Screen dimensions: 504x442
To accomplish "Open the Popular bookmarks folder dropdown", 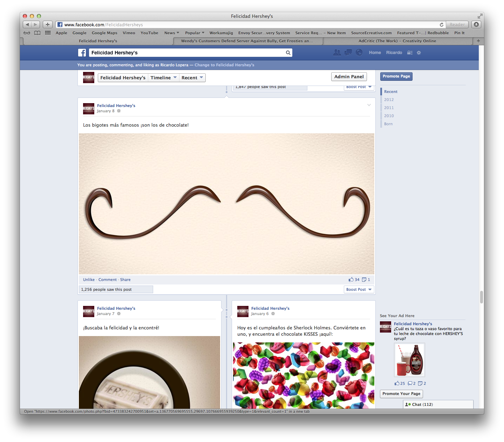I will coord(195,33).
